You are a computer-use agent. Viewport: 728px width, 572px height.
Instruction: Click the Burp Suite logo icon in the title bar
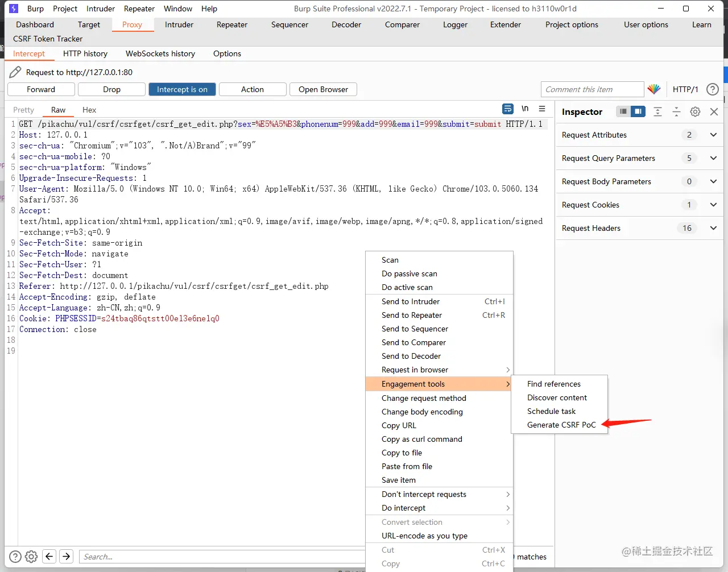(x=14, y=9)
